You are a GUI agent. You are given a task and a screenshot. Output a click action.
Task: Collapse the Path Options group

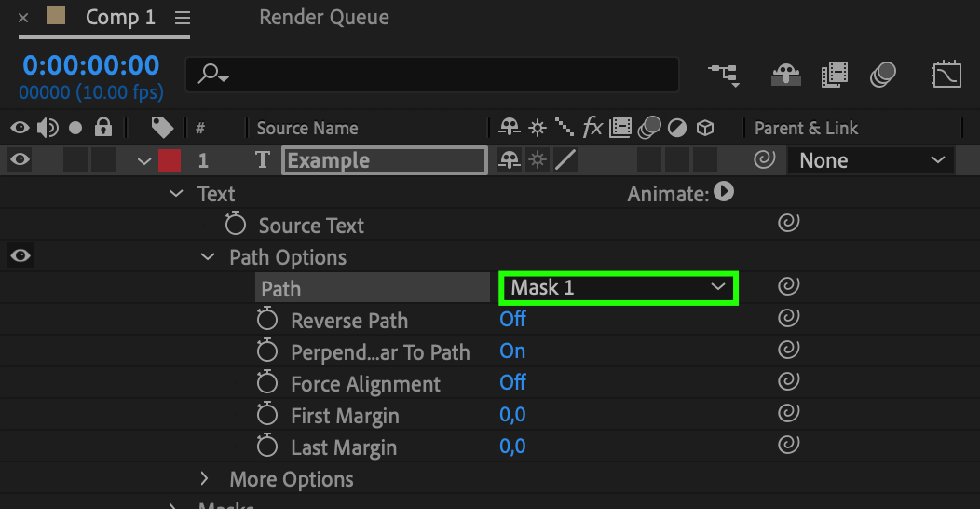click(x=208, y=257)
